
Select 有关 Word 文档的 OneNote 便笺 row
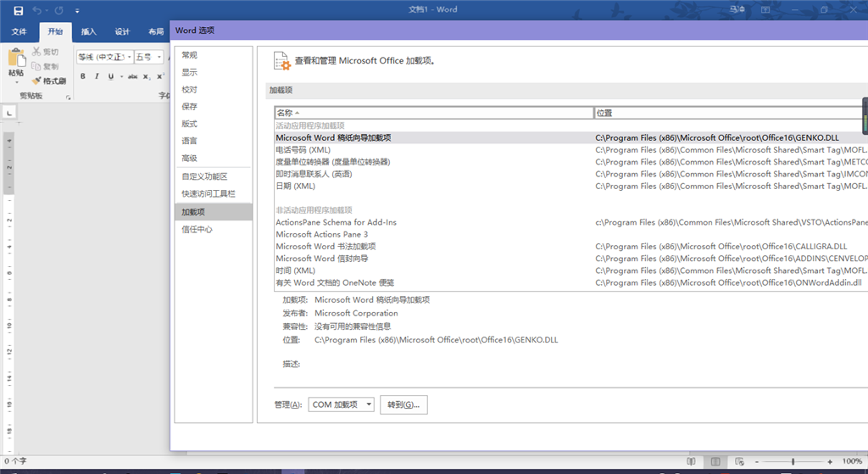click(570, 283)
